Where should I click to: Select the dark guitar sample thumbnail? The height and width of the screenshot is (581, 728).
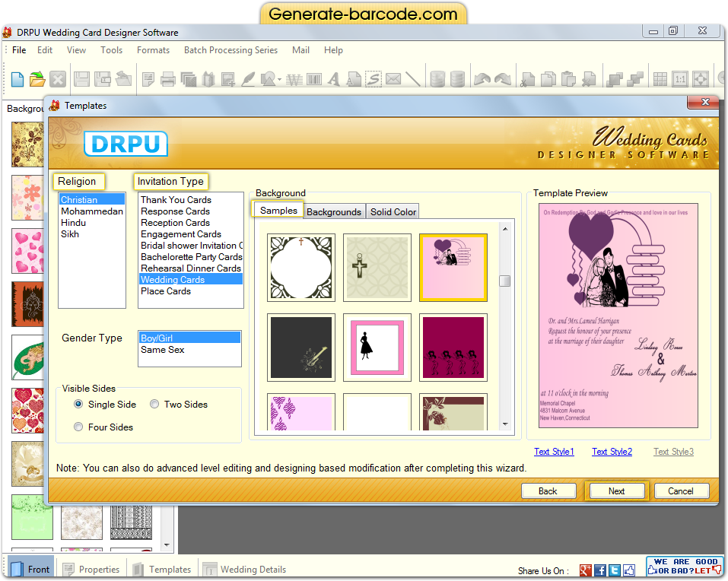click(x=301, y=348)
